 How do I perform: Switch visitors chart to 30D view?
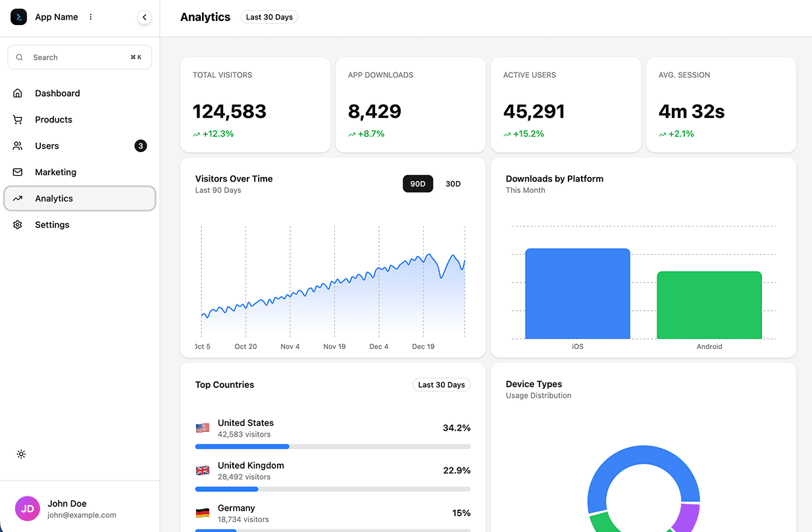point(453,184)
